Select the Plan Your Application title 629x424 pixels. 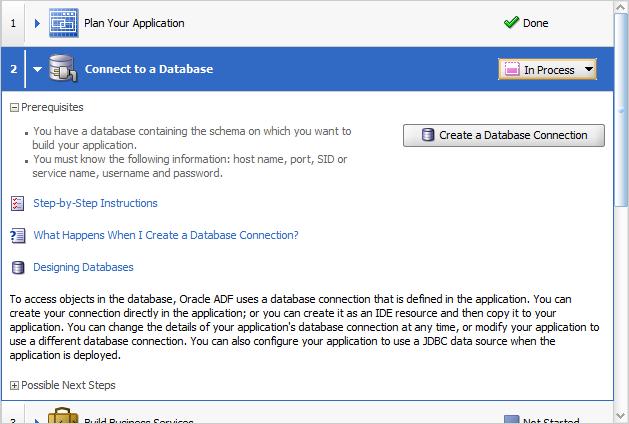tap(134, 23)
